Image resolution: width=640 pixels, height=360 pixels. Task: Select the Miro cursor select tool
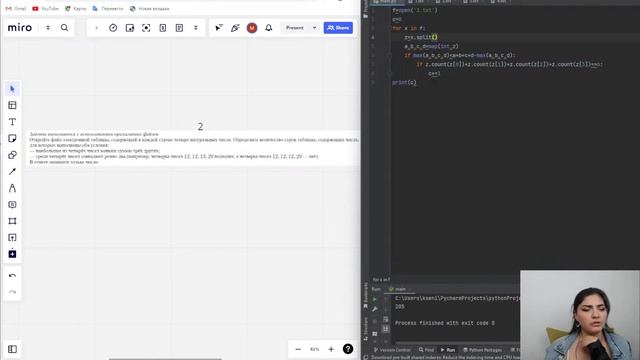(12, 89)
